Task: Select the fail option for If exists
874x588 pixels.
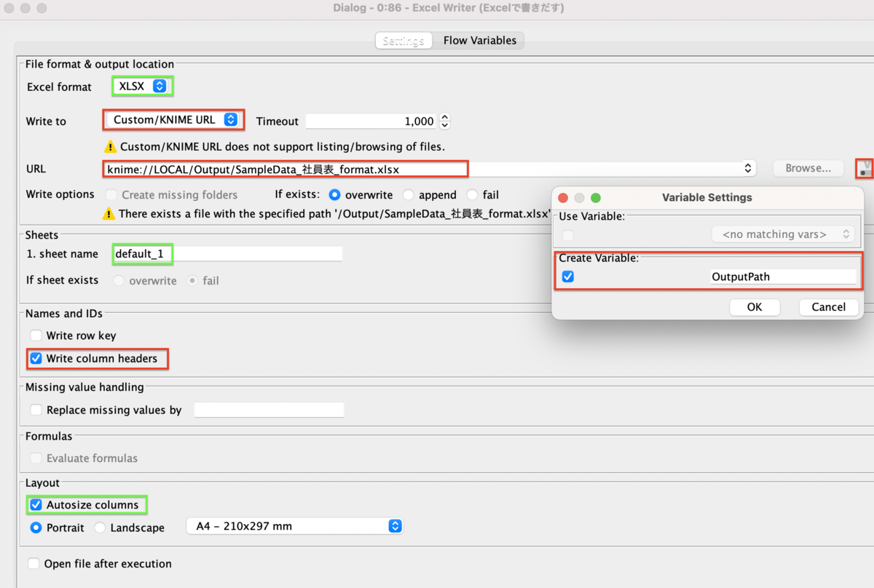Action: click(x=472, y=195)
